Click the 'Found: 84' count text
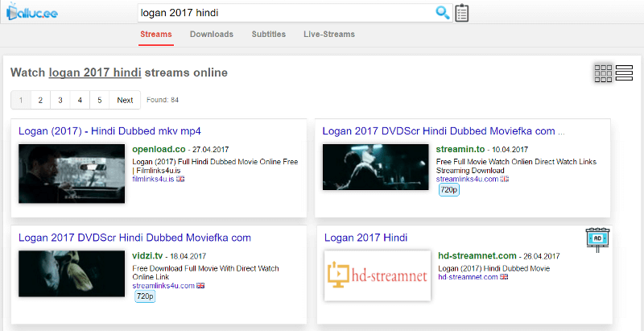 click(163, 100)
